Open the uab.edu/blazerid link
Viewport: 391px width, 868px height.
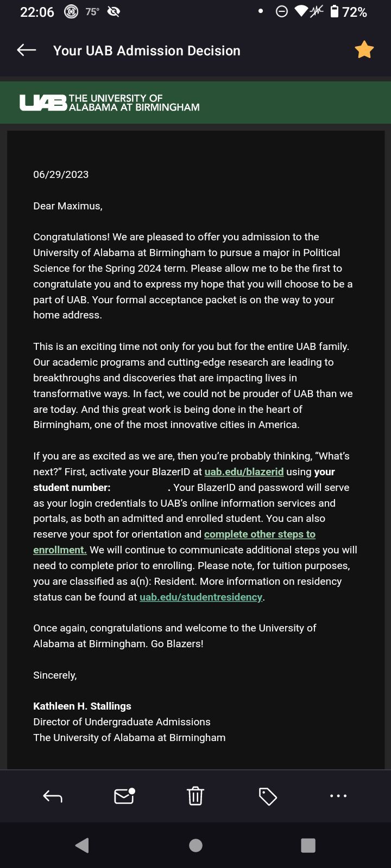[x=244, y=472]
